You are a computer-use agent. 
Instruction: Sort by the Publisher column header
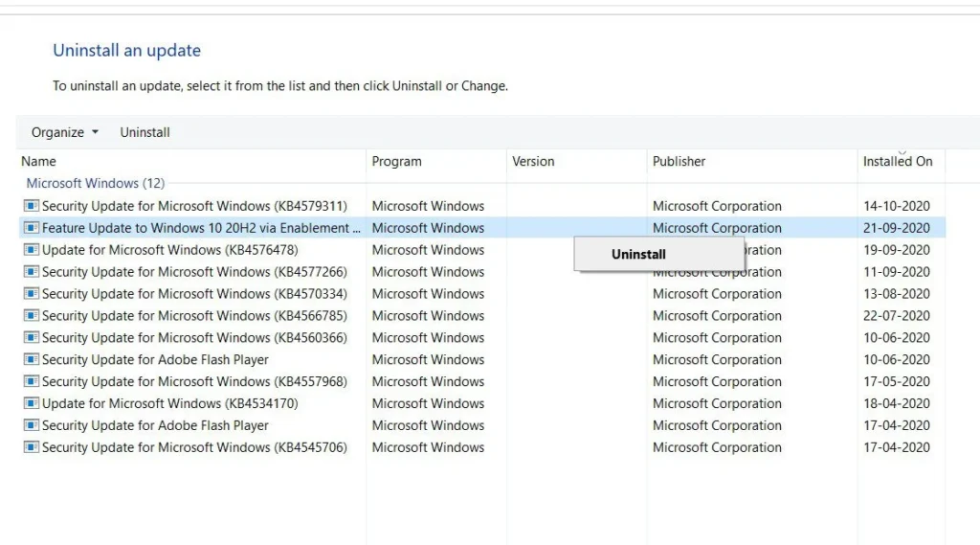752,162
